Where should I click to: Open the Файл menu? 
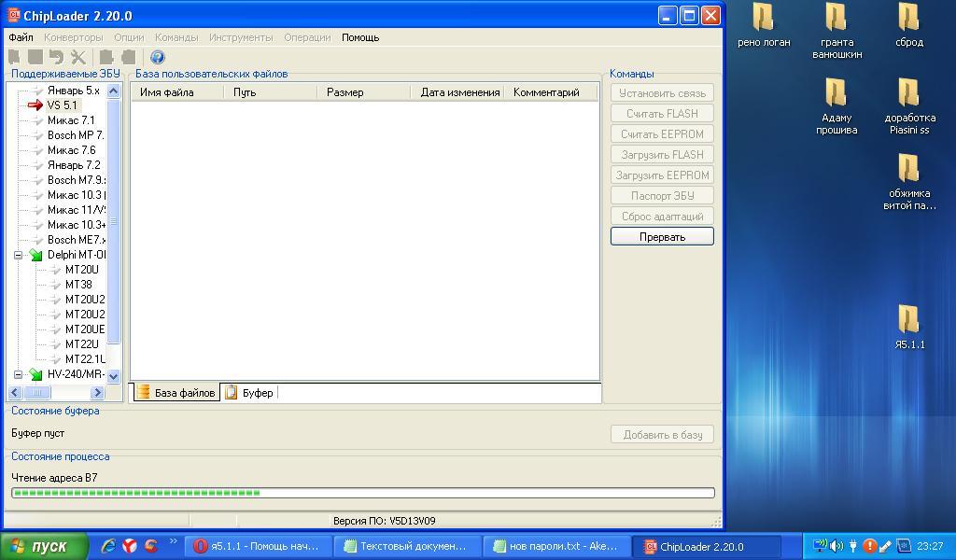pos(21,37)
